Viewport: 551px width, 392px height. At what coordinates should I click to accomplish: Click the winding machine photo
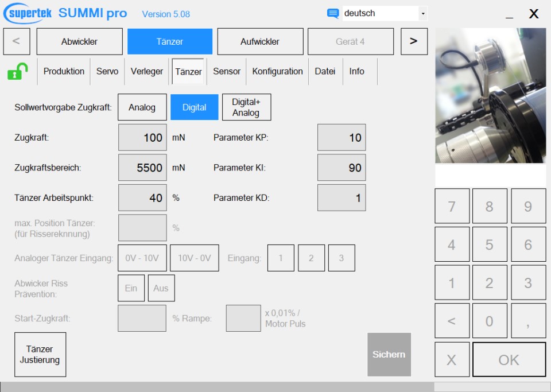(491, 95)
